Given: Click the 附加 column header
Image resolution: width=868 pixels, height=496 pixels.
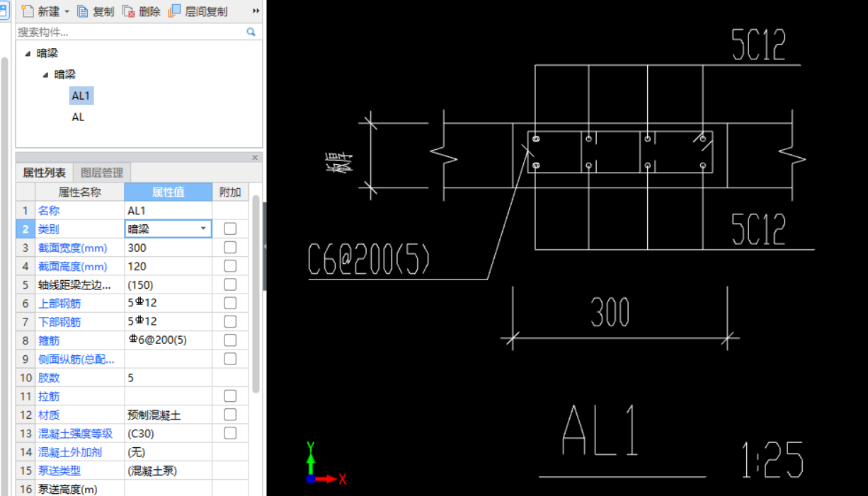Looking at the screenshot, I should (230, 192).
